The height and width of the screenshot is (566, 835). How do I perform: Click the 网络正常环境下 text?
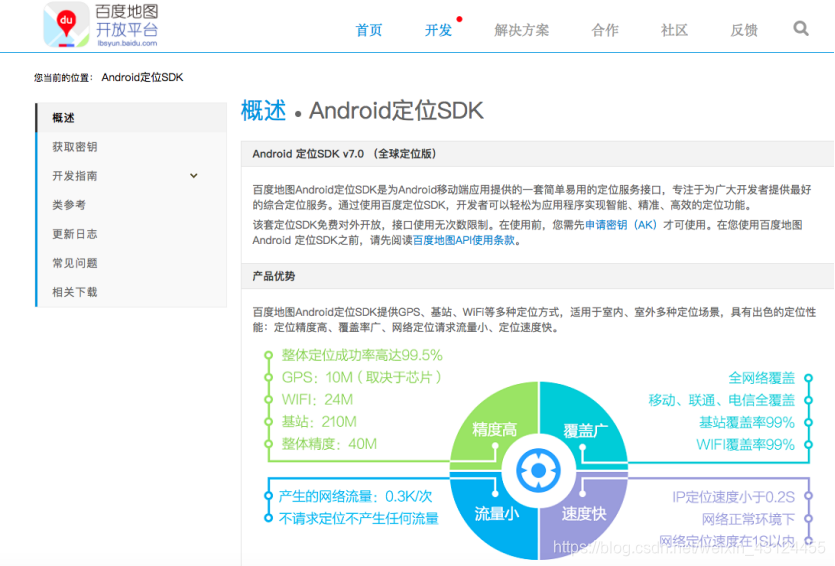click(x=748, y=519)
